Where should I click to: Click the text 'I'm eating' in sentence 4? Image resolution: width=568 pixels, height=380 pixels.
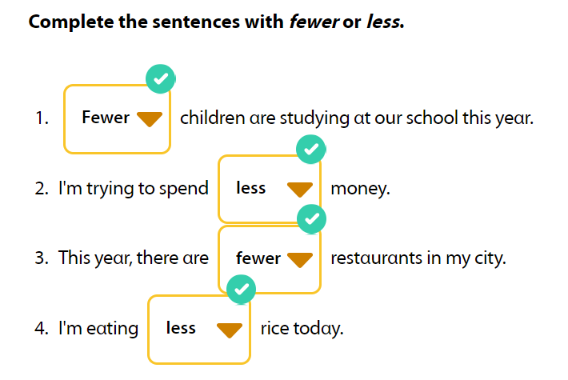(x=98, y=328)
